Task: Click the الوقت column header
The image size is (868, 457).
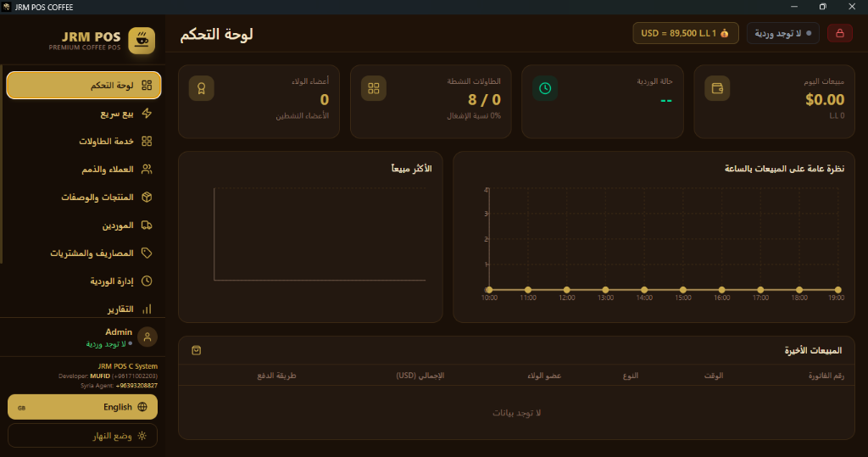Action: tap(714, 376)
